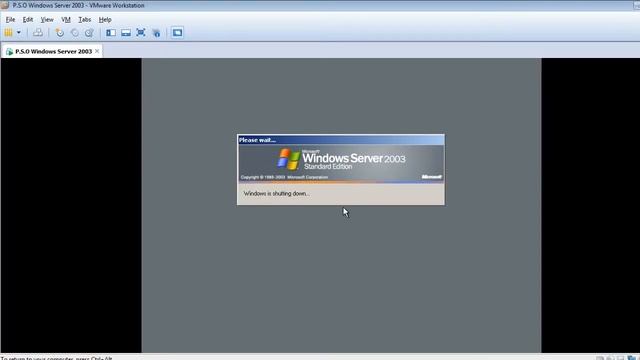Open the File menu
640x360 pixels.
coord(10,20)
